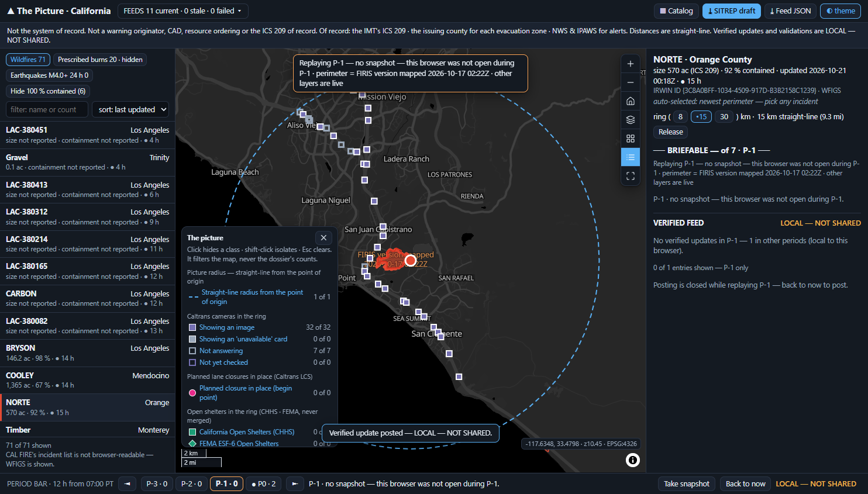Toggle Wildfires 71 filter chip

coord(27,60)
